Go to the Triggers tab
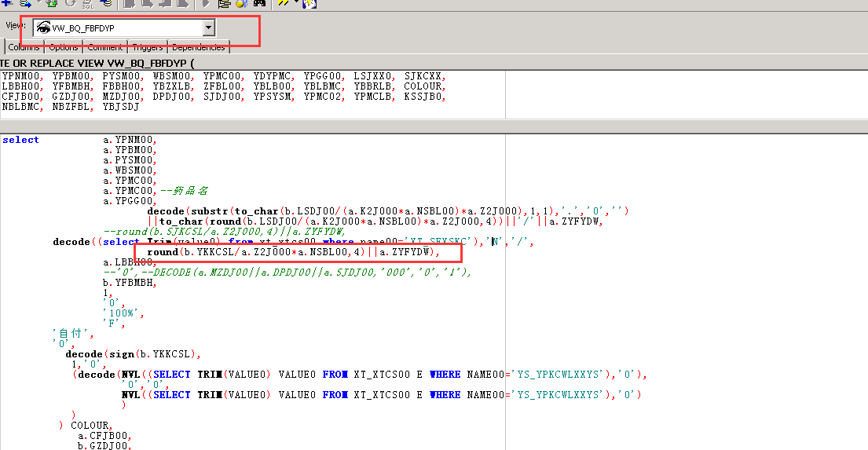868x450 pixels. coord(147,47)
